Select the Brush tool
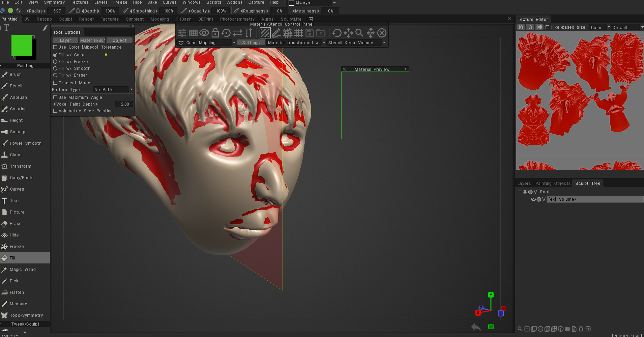The image size is (644, 337). 16,75
